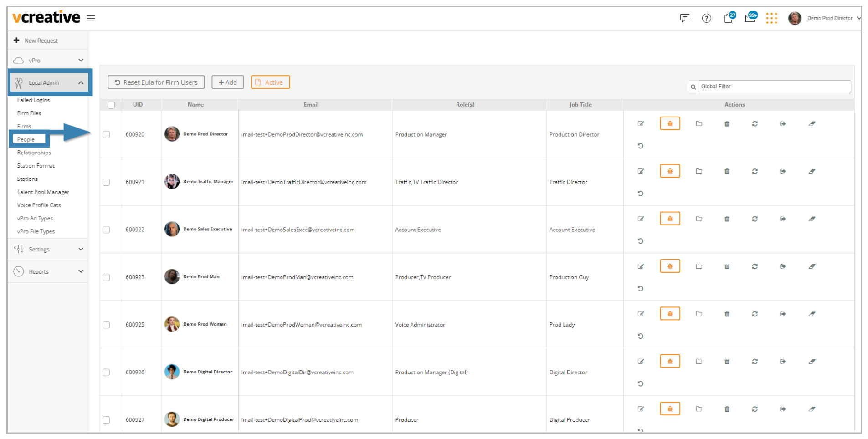
Task: Select checkbox for user 600920
Action: pyautogui.click(x=106, y=135)
